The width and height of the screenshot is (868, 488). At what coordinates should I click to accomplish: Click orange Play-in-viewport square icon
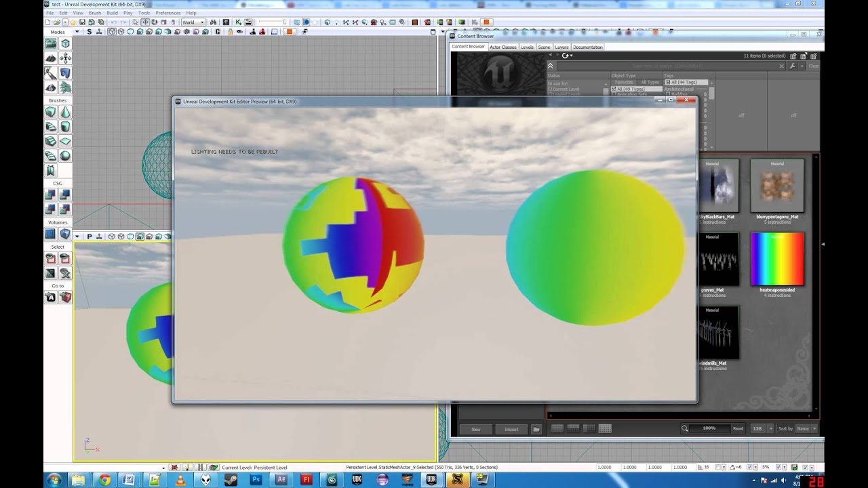290,32
